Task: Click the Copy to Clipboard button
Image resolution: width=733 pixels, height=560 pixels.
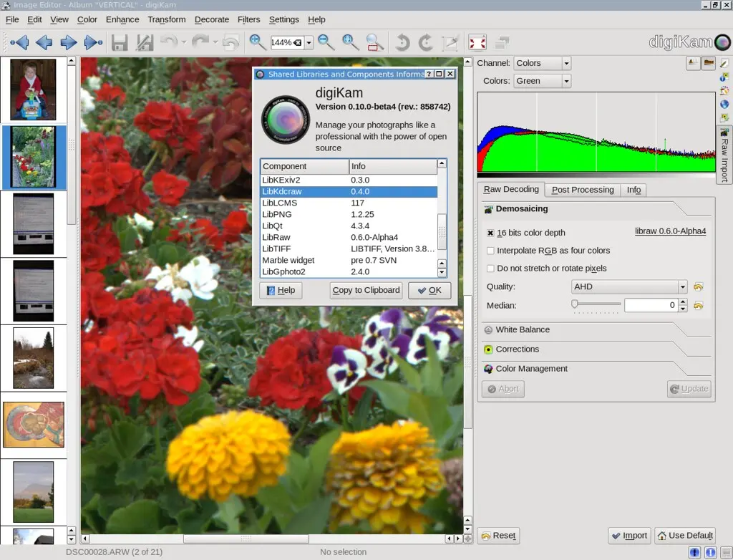Action: click(366, 290)
